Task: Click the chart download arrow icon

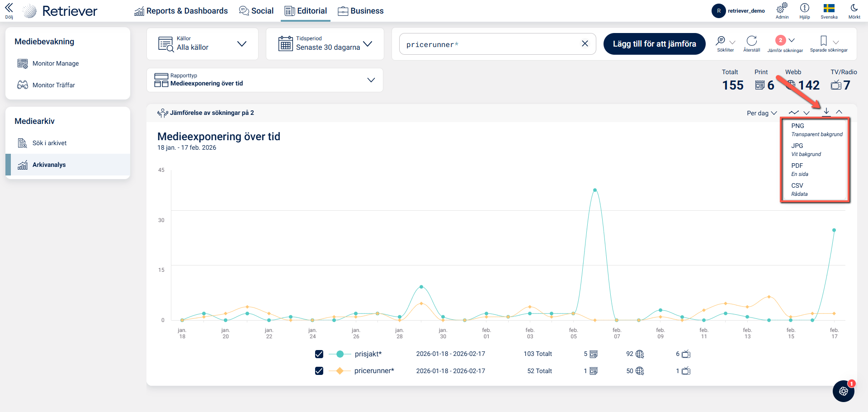Action: pos(826,111)
